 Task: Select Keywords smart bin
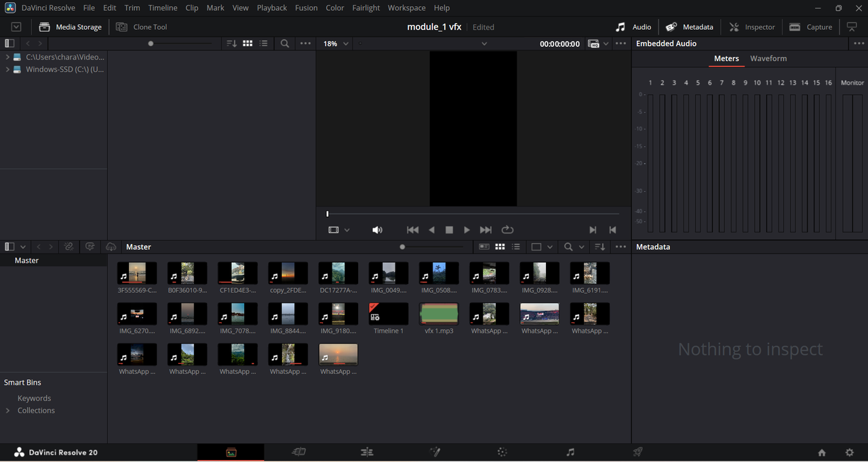tap(34, 398)
